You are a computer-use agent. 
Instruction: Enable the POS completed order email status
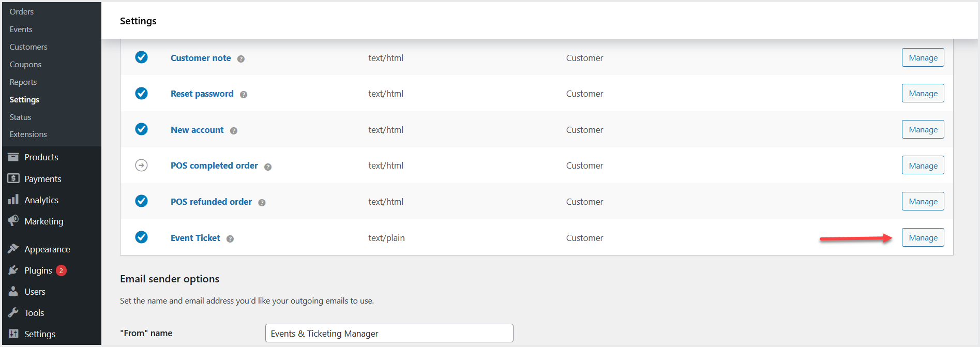click(141, 165)
